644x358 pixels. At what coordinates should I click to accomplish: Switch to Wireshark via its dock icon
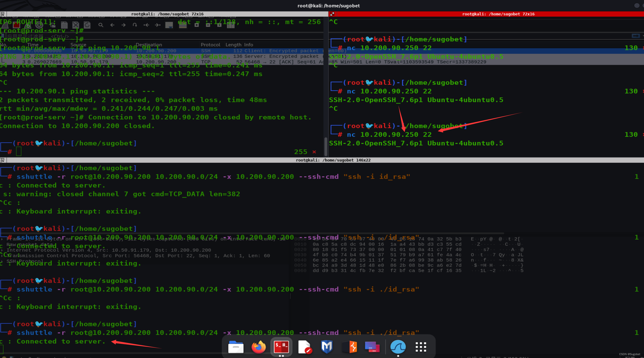pyautogui.click(x=398, y=347)
